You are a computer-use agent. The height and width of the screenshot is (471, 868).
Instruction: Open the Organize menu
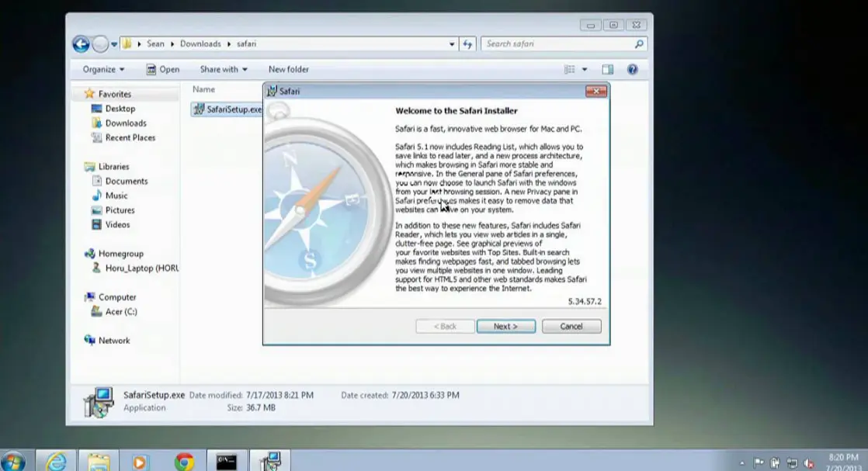tap(103, 69)
